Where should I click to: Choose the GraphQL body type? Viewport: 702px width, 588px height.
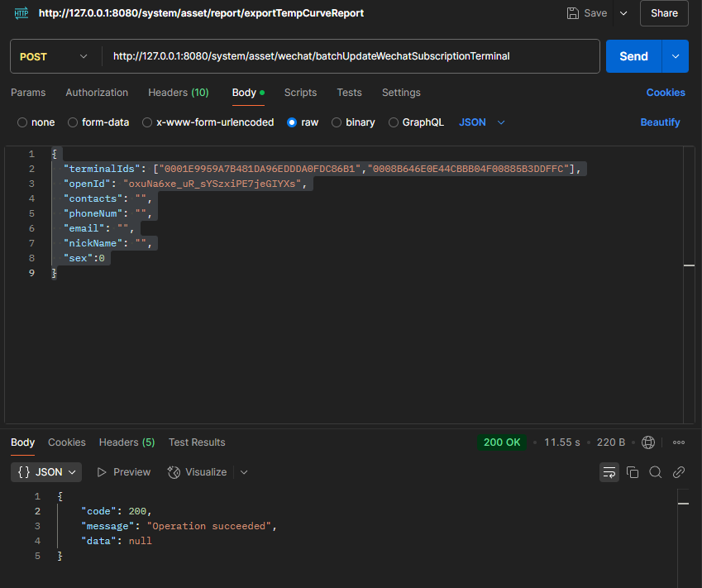click(416, 122)
